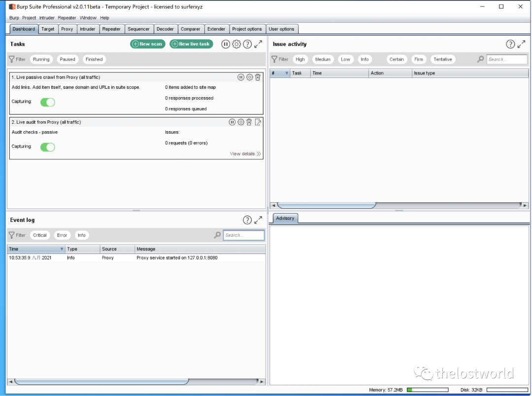The height and width of the screenshot is (396, 532).
Task: Switch to the Extender tab
Action: tap(216, 29)
